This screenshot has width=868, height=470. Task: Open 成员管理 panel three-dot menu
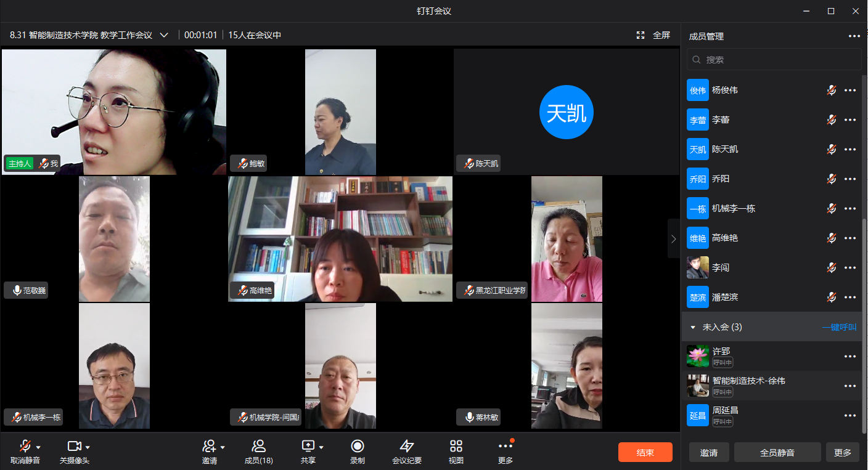tap(854, 36)
